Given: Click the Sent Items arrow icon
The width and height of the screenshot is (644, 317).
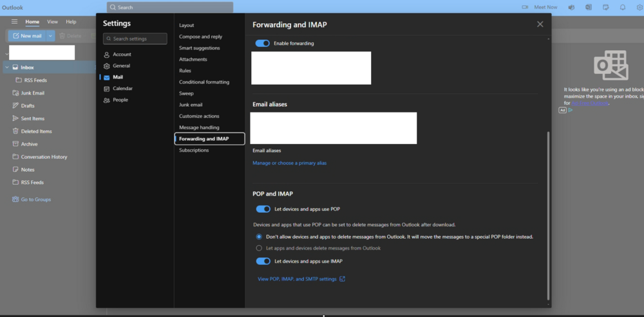Looking at the screenshot, I should point(15,118).
